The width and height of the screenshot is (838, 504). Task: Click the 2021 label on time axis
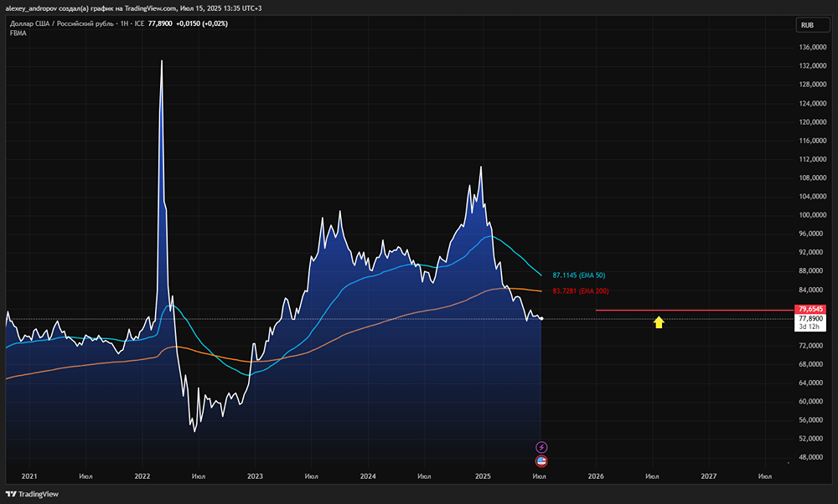pos(29,476)
